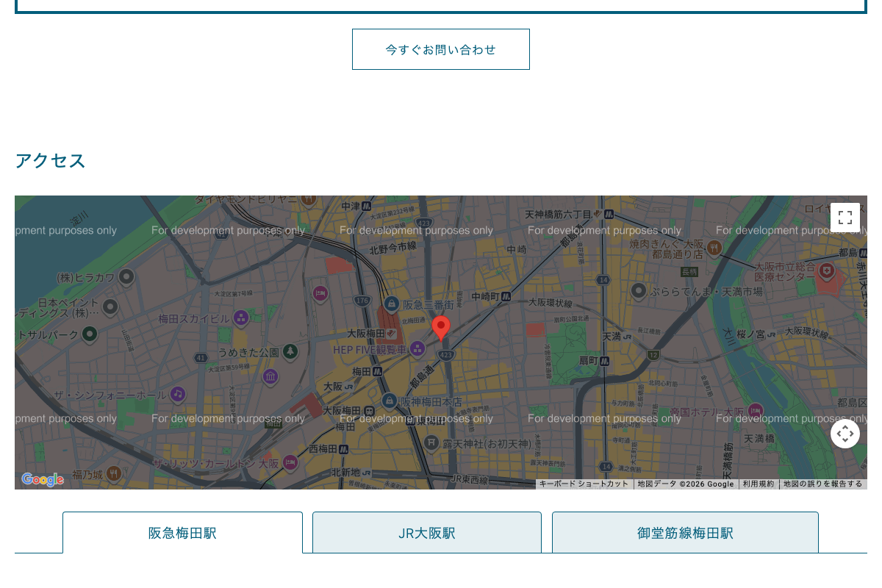882x588 pixels.
Task: Click the fullscreen icon on the map
Action: tap(845, 217)
